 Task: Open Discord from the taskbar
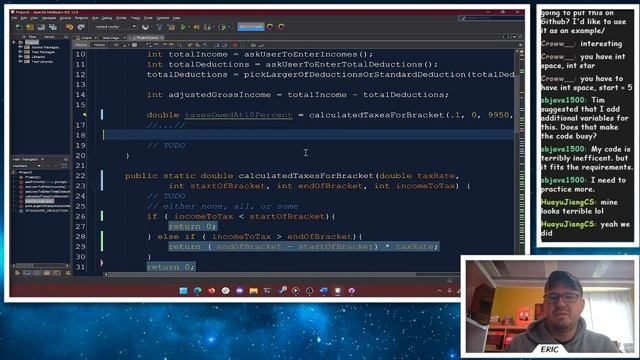(240, 291)
